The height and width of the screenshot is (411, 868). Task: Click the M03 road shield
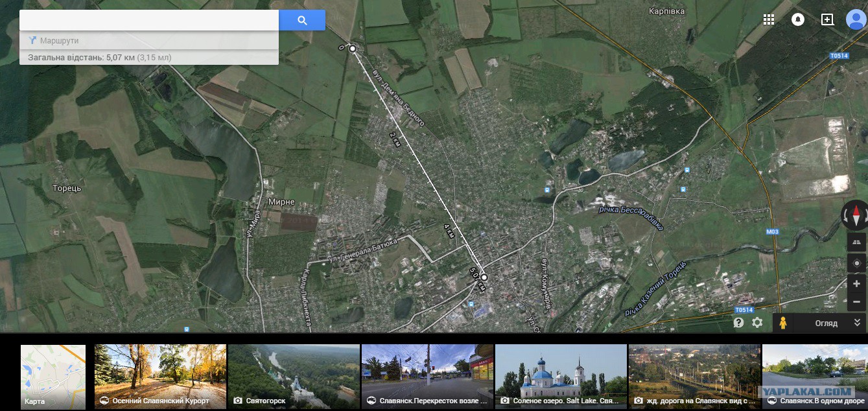click(x=772, y=231)
